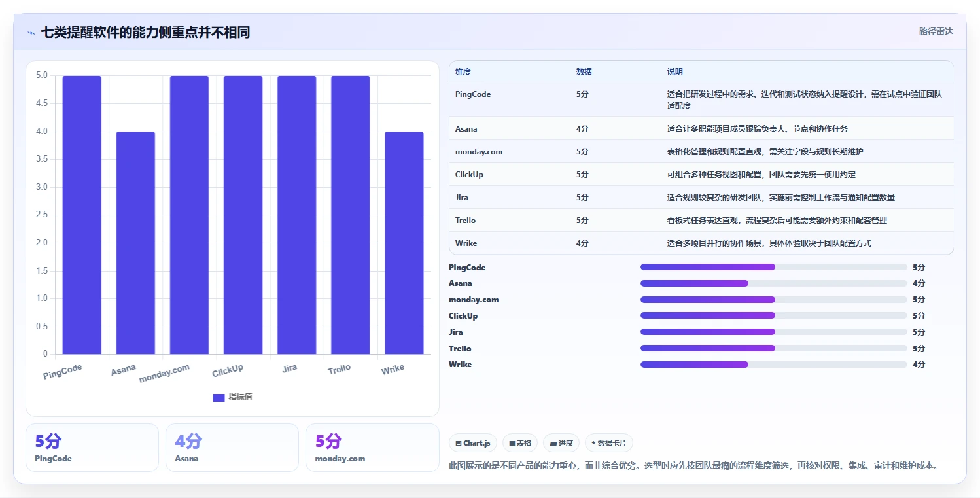Click the chart title 七类提醒软件的能力侧重点并不相同

[145, 32]
